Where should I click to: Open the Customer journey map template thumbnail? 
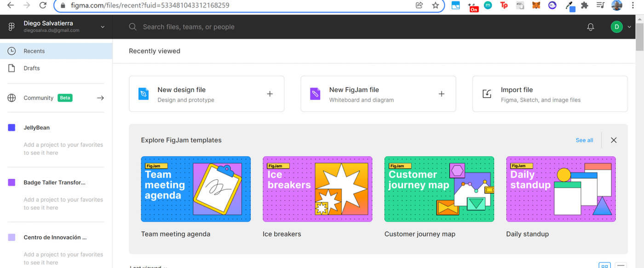point(439,189)
